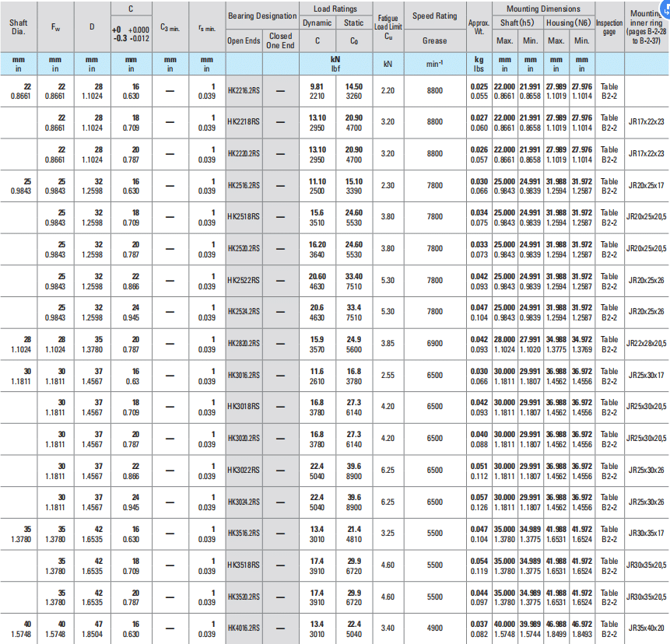The image size is (670, 644).
Task: Click the Bearing Designation column header
Action: [x=261, y=16]
